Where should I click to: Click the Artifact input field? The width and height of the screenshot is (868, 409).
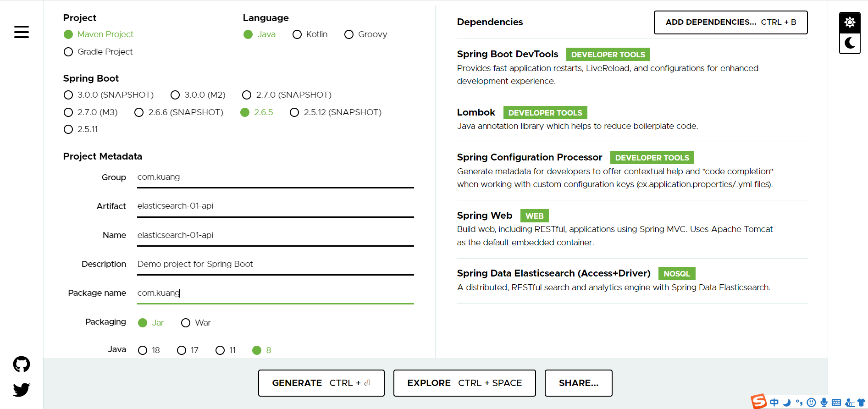point(276,206)
